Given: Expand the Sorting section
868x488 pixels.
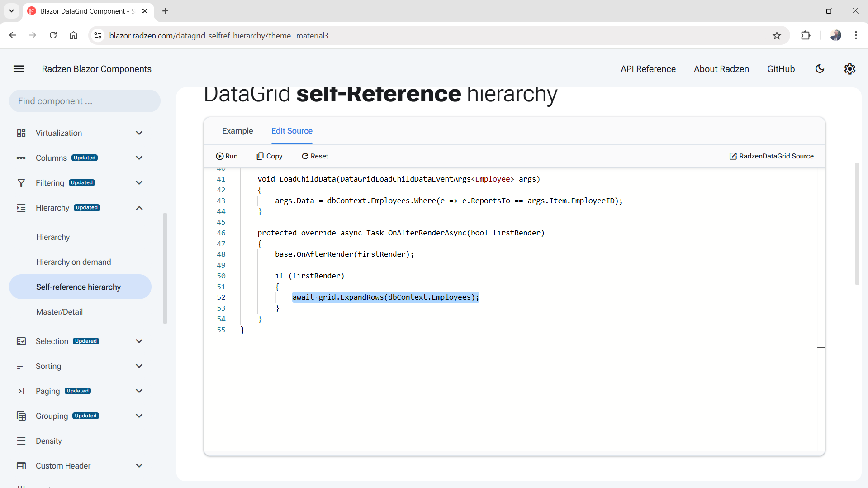Looking at the screenshot, I should [139, 366].
